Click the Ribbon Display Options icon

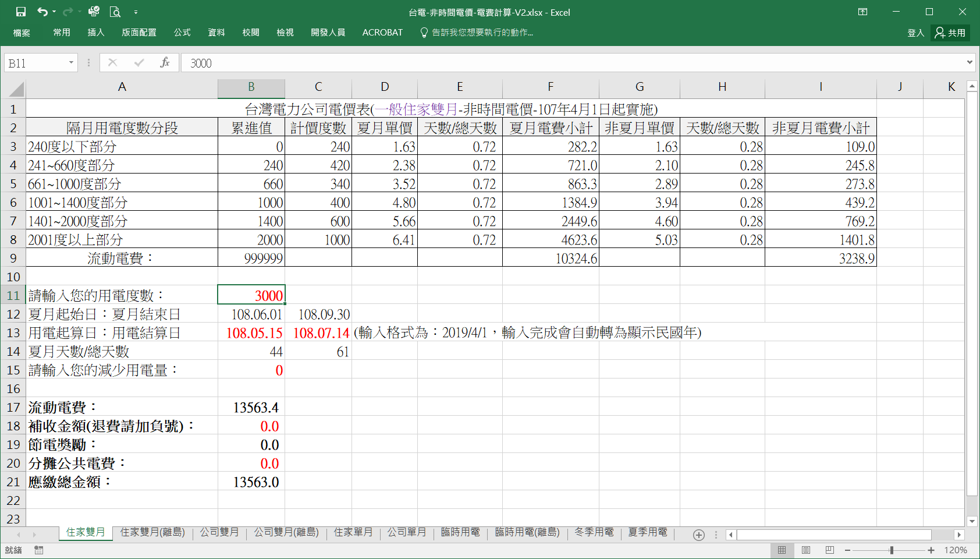click(863, 12)
